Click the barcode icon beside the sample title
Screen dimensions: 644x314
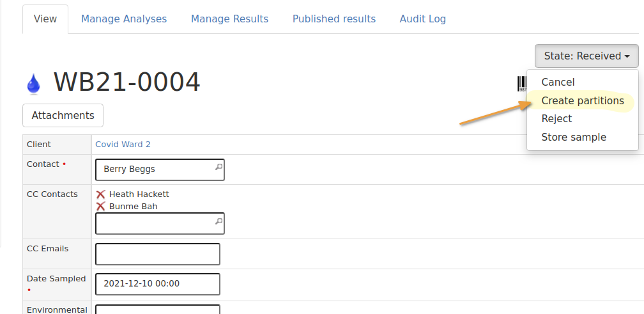pyautogui.click(x=521, y=84)
